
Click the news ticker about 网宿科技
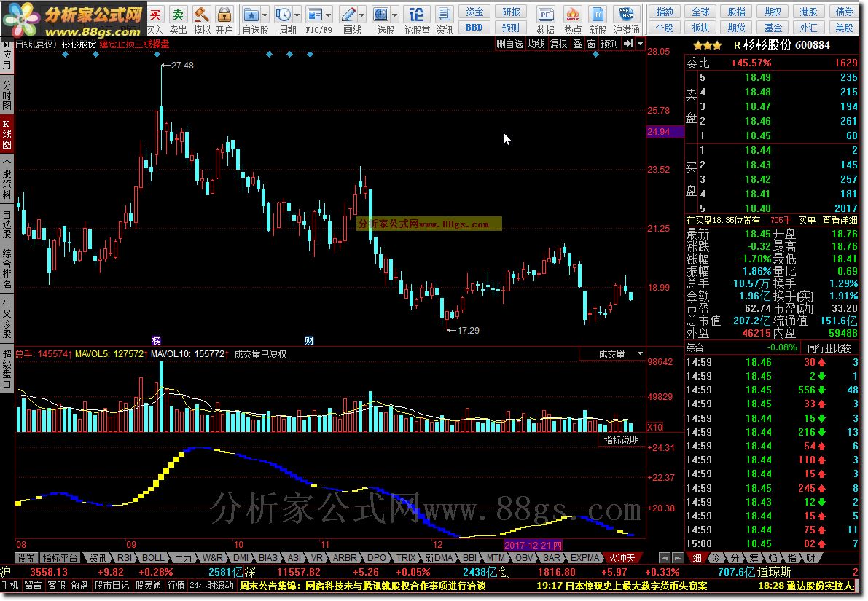(x=363, y=586)
